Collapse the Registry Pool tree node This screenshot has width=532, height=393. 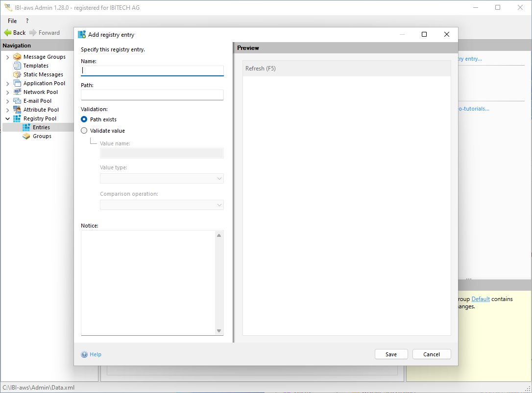(7, 118)
